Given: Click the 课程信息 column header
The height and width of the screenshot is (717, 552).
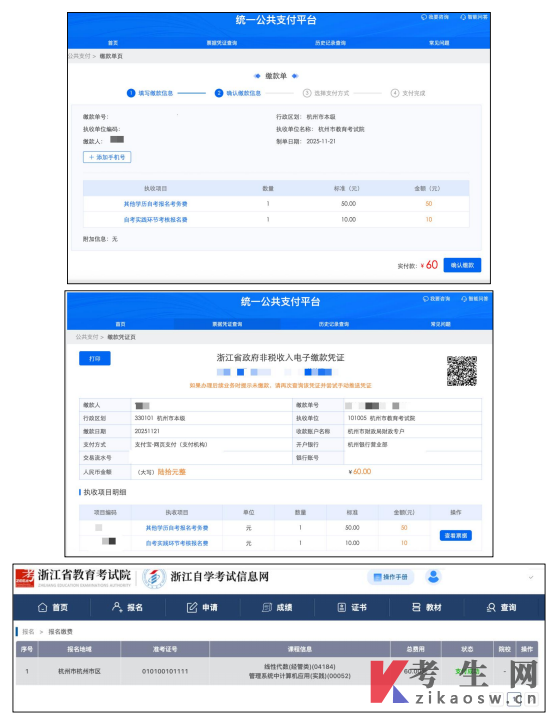Looking at the screenshot, I should pos(300,649).
